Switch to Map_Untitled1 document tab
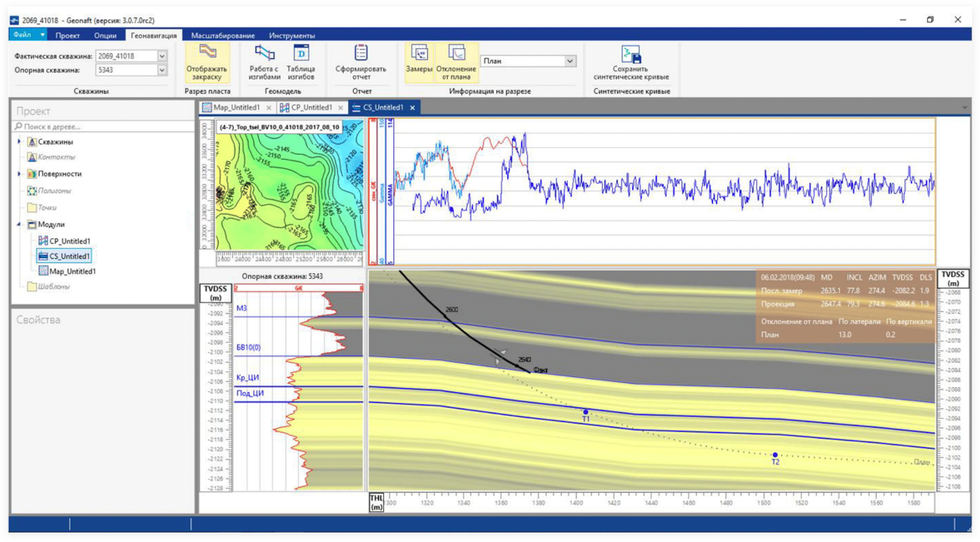This screenshot has width=980, height=542. [x=235, y=107]
